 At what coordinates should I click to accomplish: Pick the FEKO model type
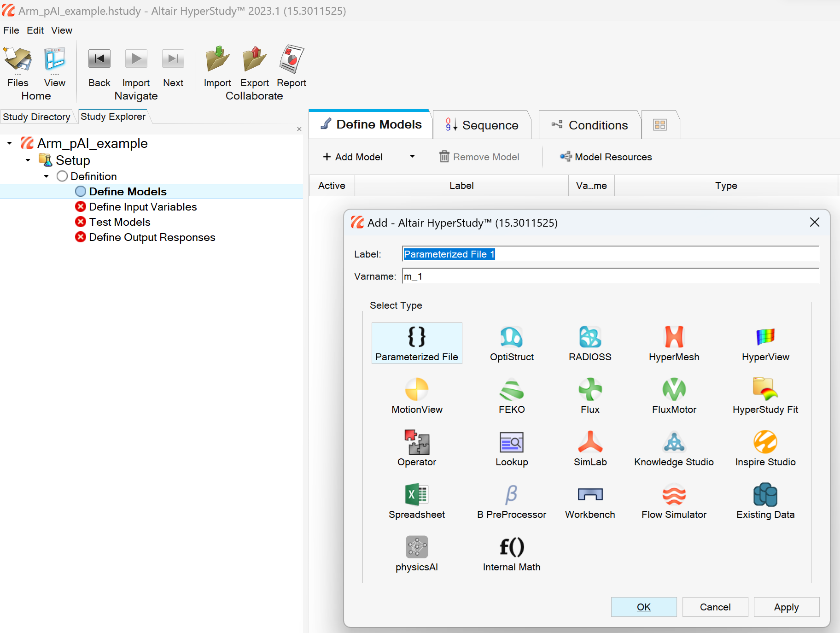(x=512, y=396)
